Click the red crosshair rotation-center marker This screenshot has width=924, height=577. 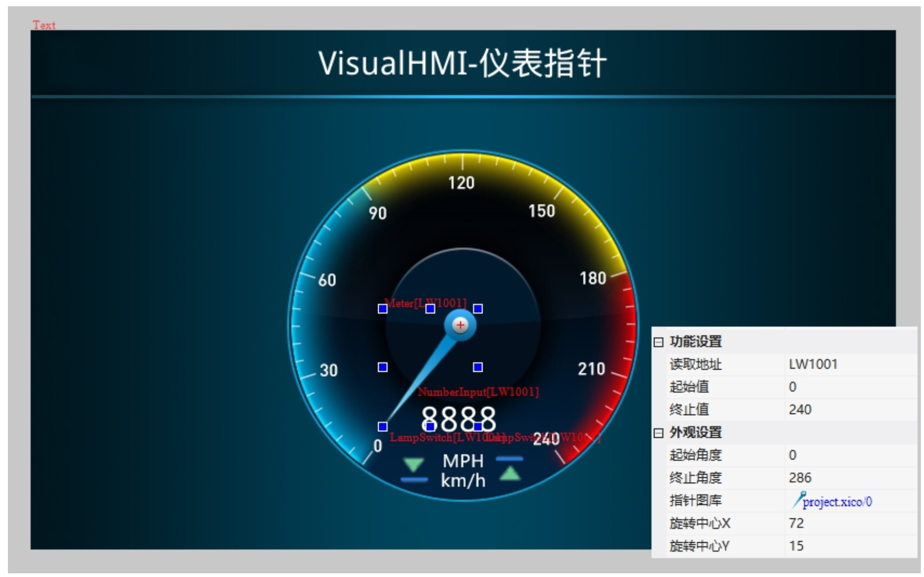(460, 325)
